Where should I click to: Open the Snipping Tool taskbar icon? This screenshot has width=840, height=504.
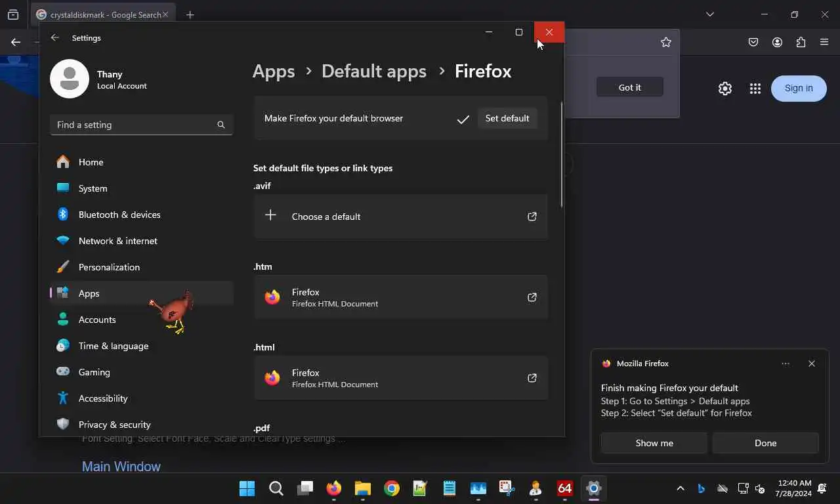click(x=507, y=488)
